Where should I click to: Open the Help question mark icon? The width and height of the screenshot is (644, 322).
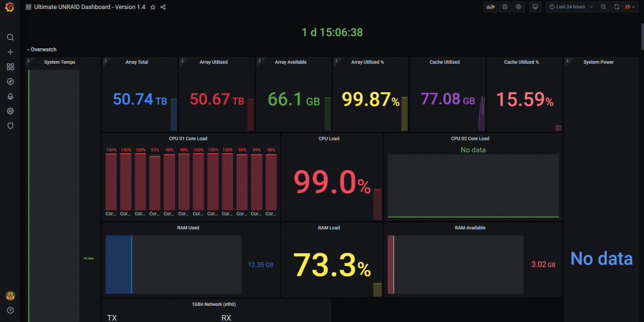pyautogui.click(x=10, y=310)
